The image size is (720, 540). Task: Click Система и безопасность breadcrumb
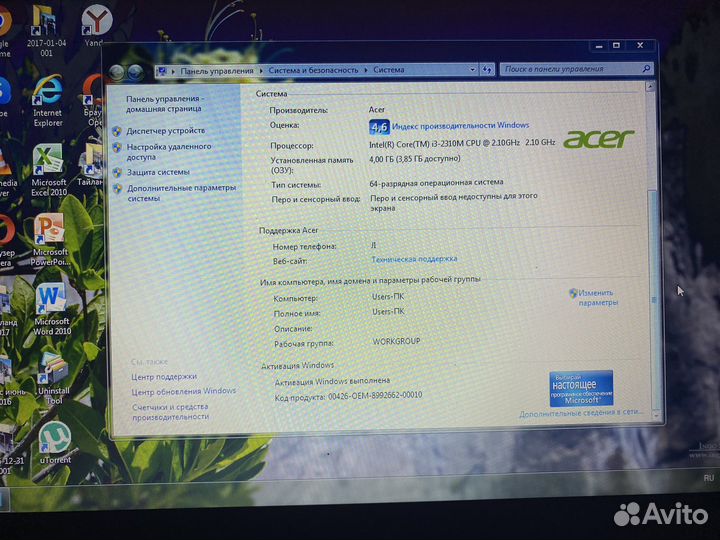[313, 70]
